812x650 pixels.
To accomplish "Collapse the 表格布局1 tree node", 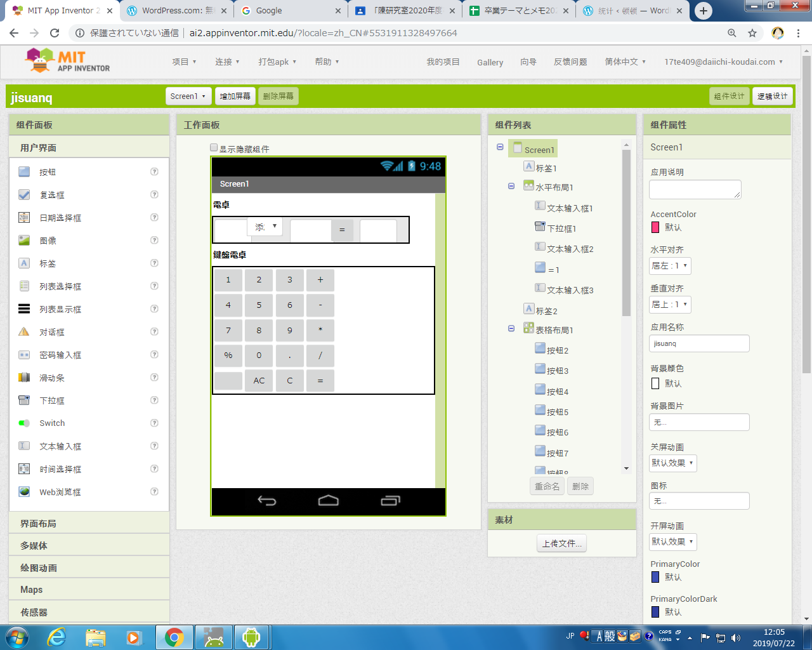I will pos(511,329).
